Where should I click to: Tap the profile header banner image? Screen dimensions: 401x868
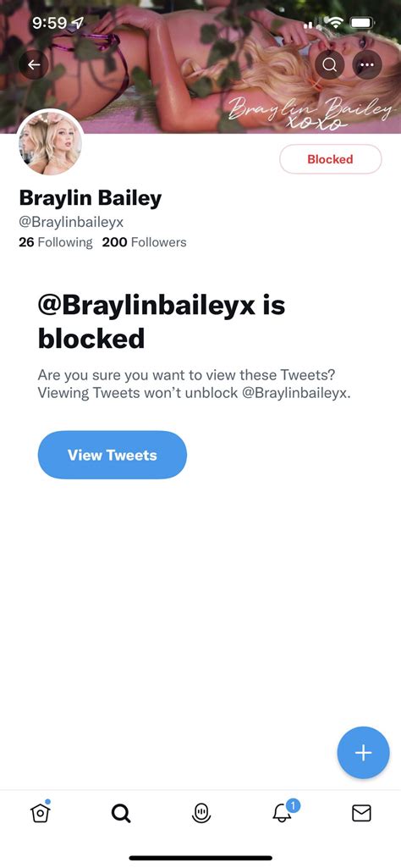pyautogui.click(x=200, y=66)
